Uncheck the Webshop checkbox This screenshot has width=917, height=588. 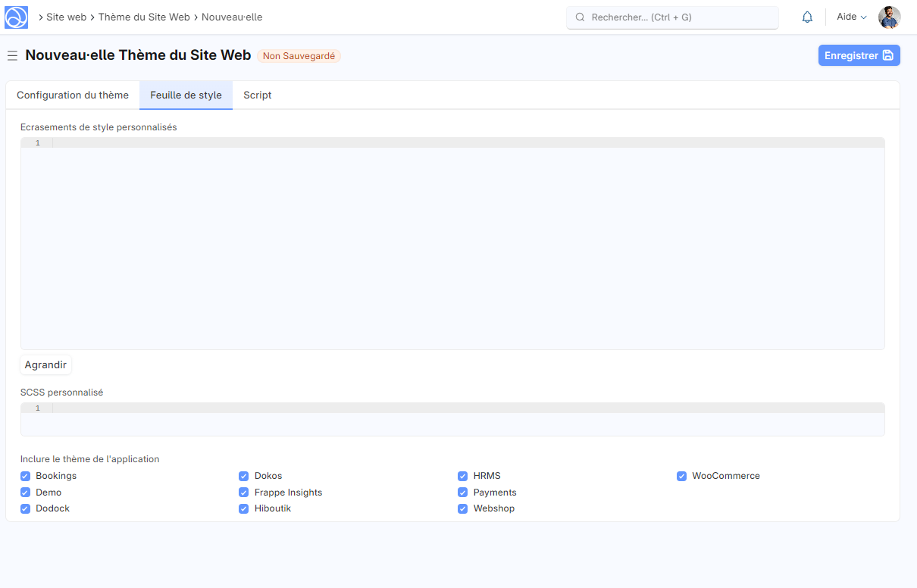(463, 508)
